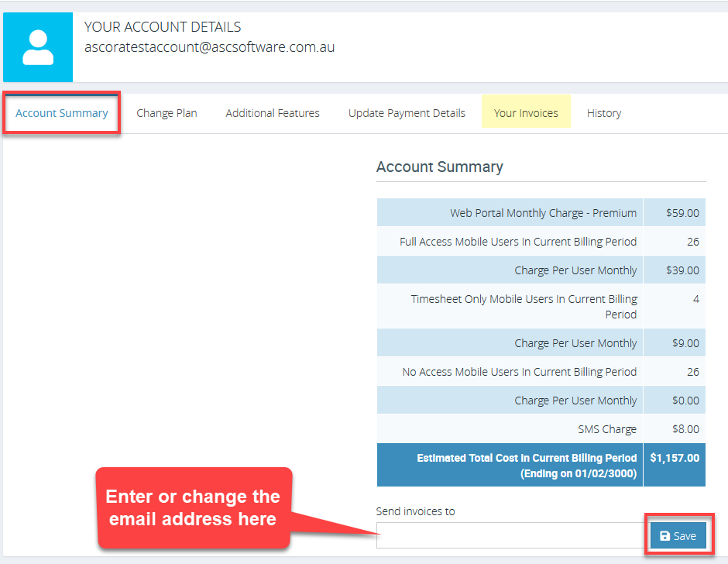Click the $8.00 SMS value
Screen dimensions: 728x564
tap(685, 429)
